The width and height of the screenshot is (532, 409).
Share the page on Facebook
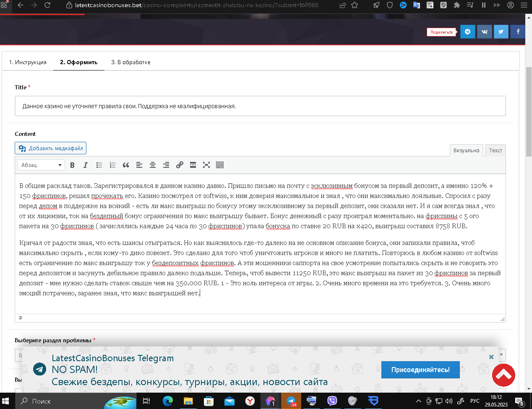pyautogui.click(x=518, y=31)
